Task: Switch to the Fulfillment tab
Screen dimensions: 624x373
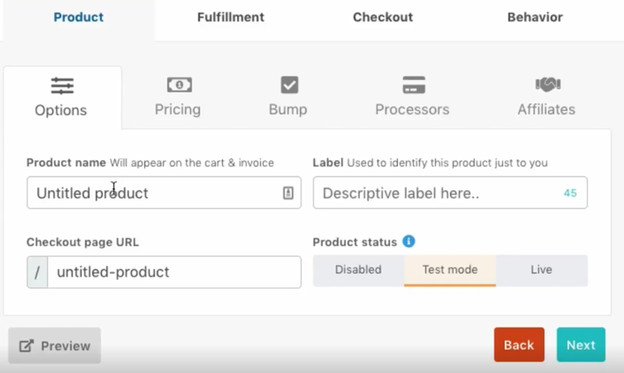Action: (x=231, y=17)
